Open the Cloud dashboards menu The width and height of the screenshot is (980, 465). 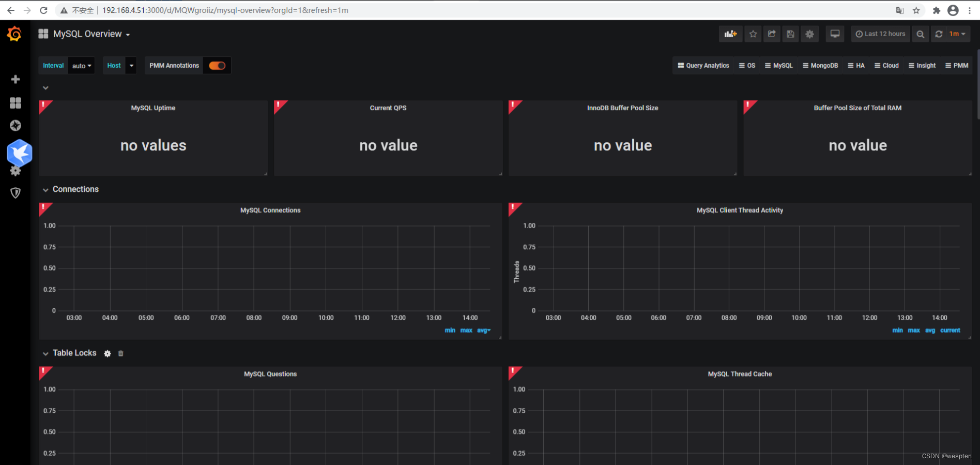(886, 66)
